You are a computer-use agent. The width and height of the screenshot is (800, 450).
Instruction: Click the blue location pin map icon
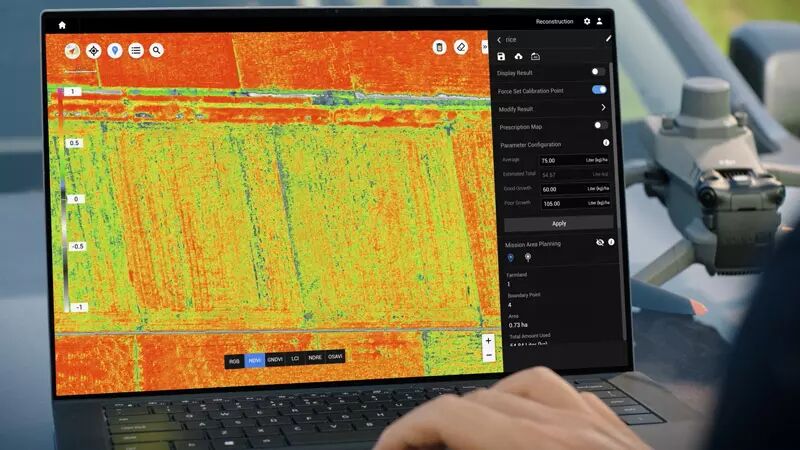(115, 50)
